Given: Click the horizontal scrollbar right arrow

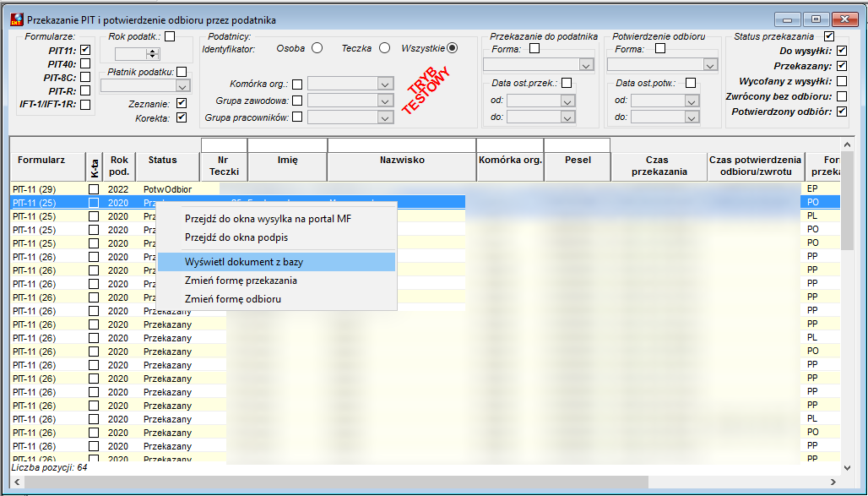Looking at the screenshot, I should point(833,482).
